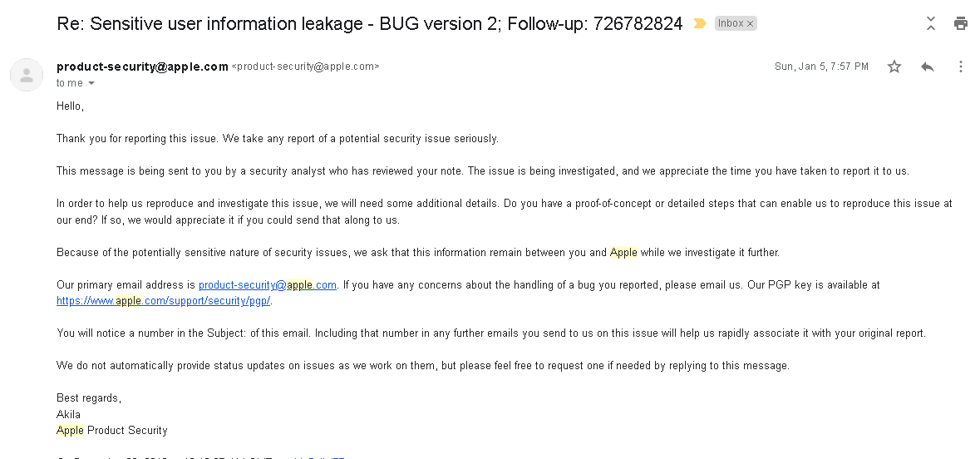Star this message from product-security
Screen dimensions: 980x459
(x=894, y=67)
